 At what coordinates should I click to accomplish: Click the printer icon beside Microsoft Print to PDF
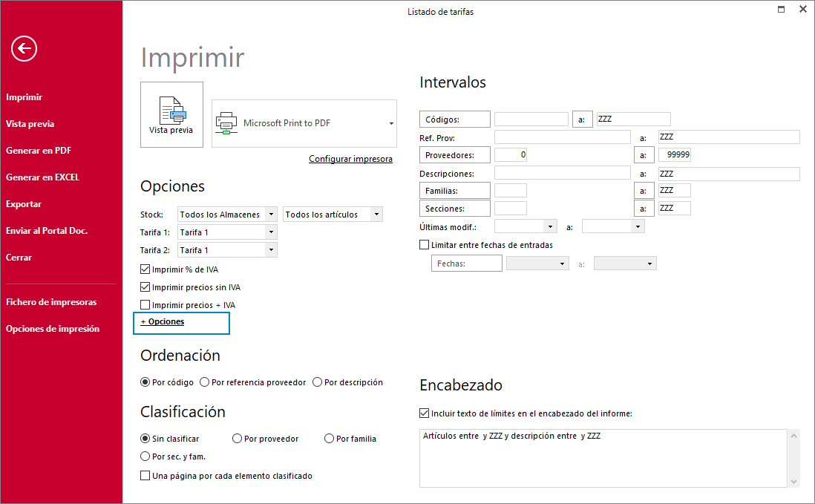coord(226,123)
